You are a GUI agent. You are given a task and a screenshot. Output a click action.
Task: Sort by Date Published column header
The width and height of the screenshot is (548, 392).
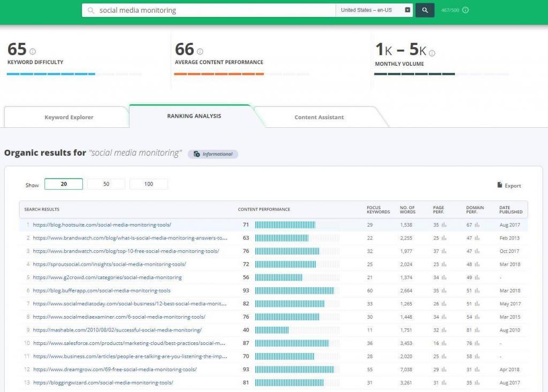(x=511, y=209)
